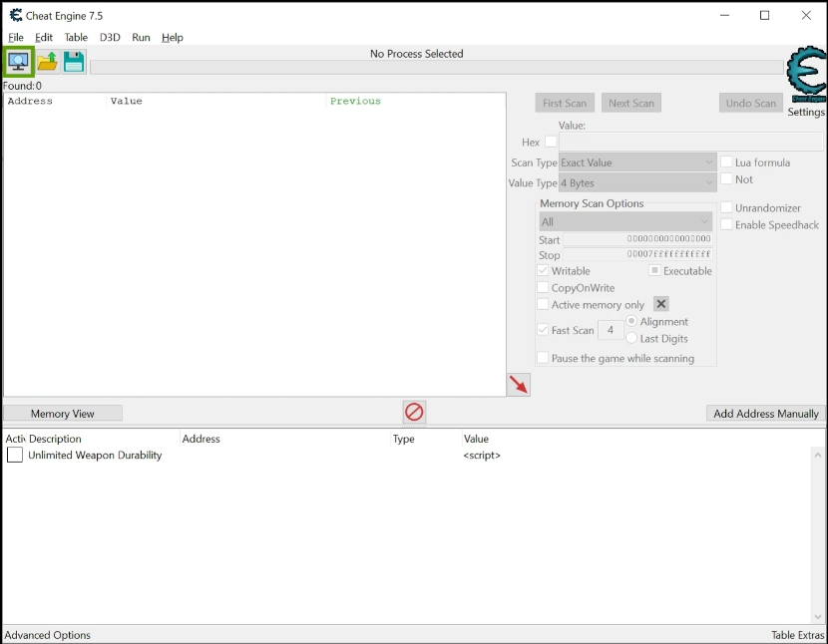Expand the Memory Scan Options All dropdown
828x644 pixels.
coord(625,221)
